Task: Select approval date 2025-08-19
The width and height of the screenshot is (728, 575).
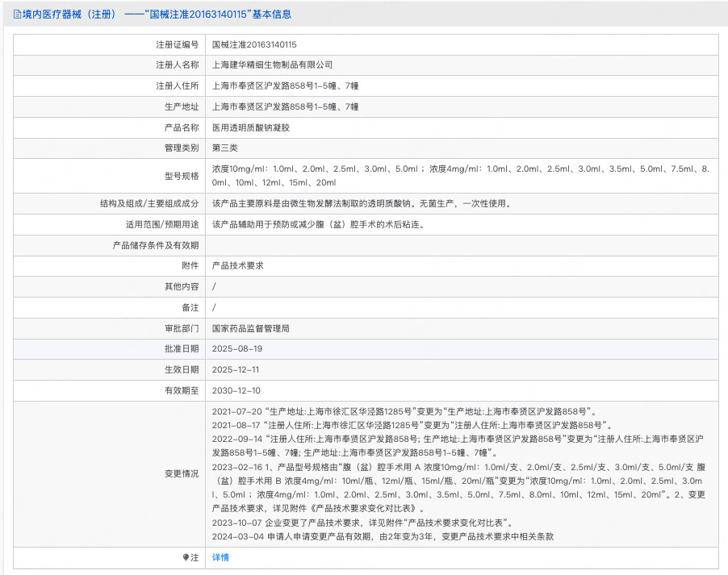Action: click(237, 349)
